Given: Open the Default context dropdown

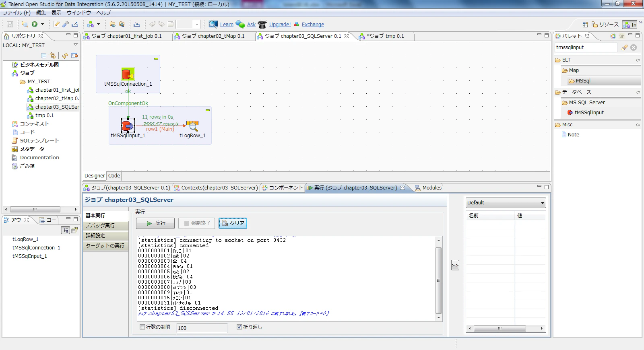Looking at the screenshot, I should (x=506, y=203).
